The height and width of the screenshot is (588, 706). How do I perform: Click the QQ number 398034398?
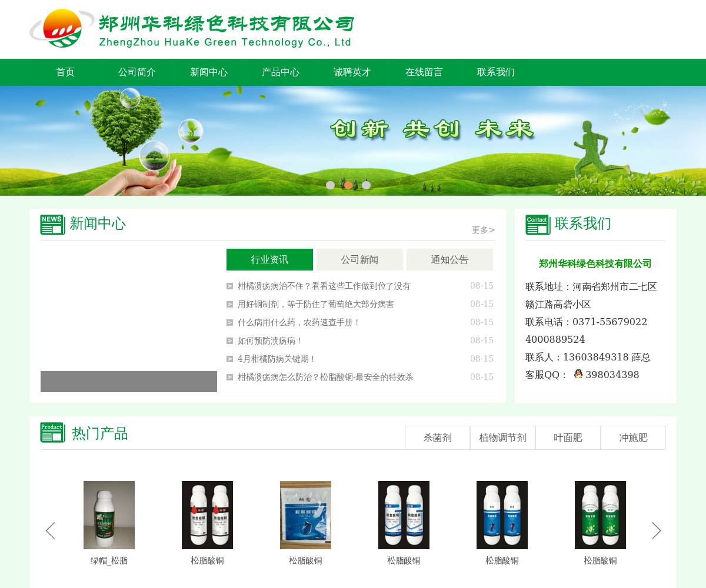pos(612,375)
